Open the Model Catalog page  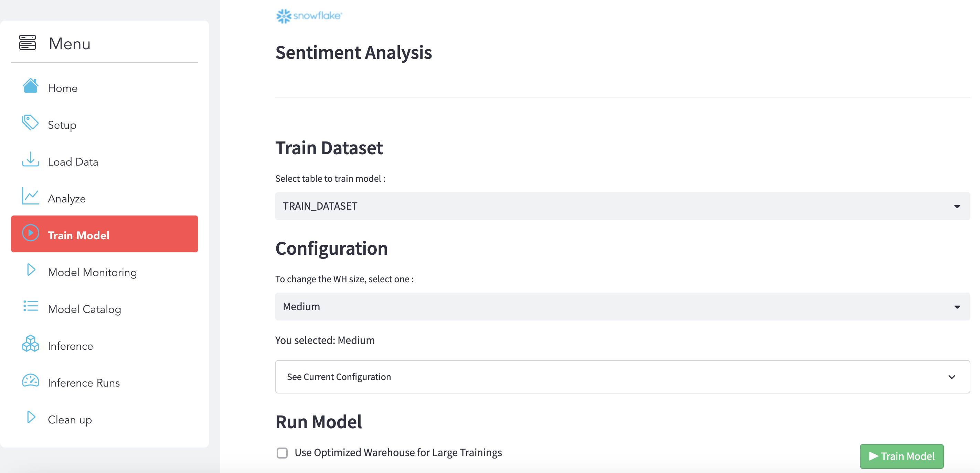pyautogui.click(x=84, y=308)
